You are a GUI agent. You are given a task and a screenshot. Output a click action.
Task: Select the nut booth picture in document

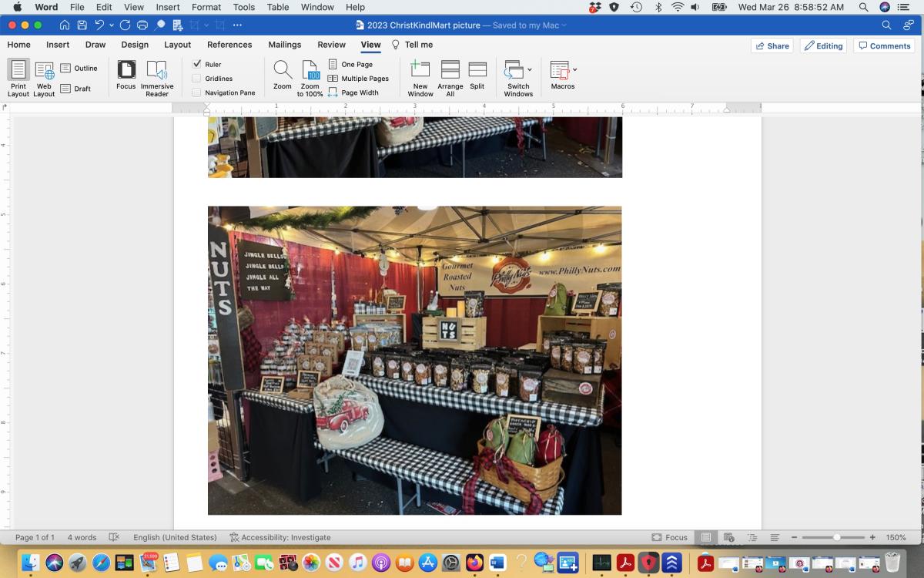click(x=414, y=360)
